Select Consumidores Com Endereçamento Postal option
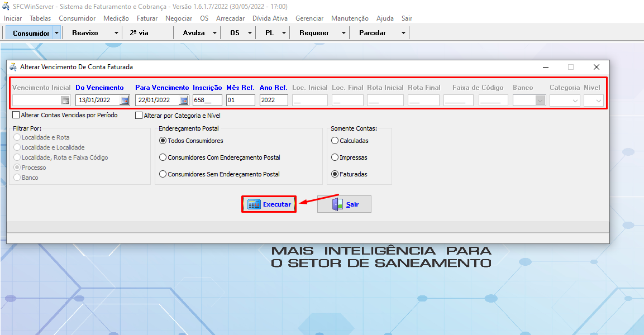 (x=163, y=157)
